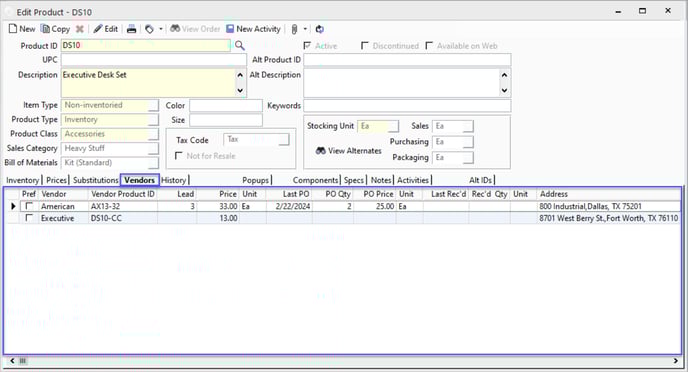Click horizontal scrollbar thumb
Screen dimensions: 688x372
click(x=23, y=361)
